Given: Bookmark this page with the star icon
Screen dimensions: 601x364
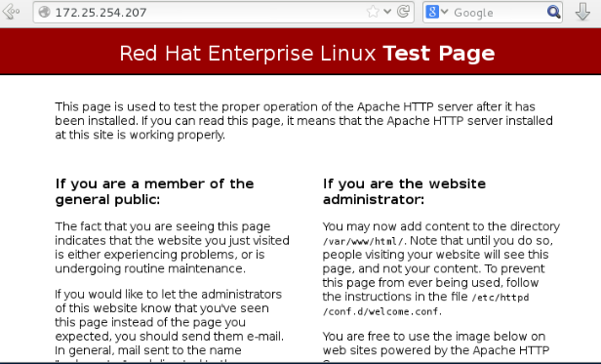Looking at the screenshot, I should (x=372, y=12).
